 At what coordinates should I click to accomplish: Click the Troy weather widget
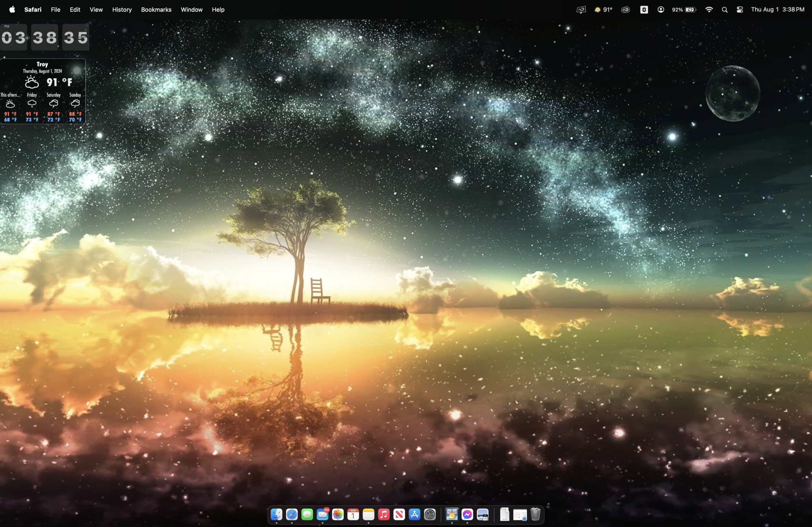43,91
